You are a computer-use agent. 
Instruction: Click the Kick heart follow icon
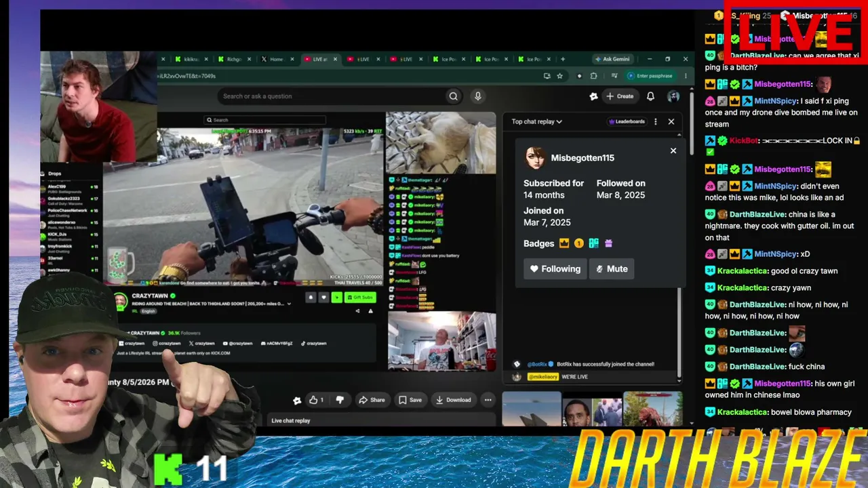click(323, 297)
